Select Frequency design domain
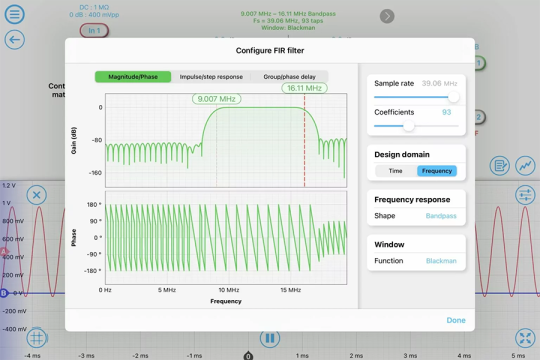540x360 pixels. click(437, 171)
